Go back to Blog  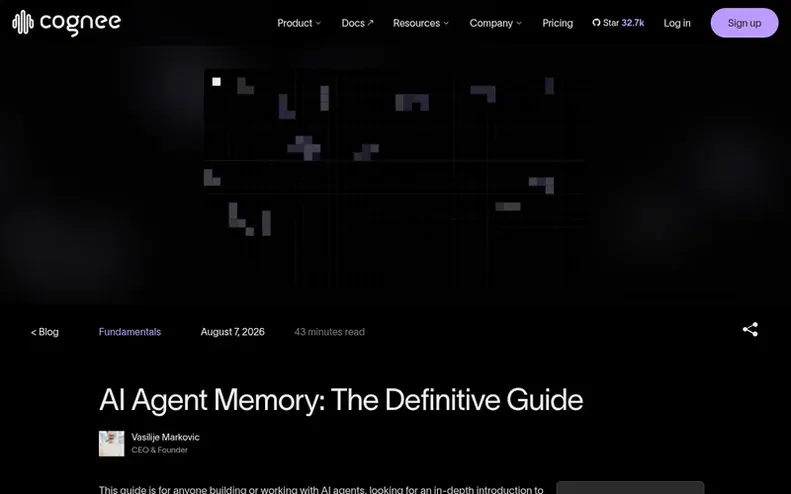pyautogui.click(x=45, y=332)
